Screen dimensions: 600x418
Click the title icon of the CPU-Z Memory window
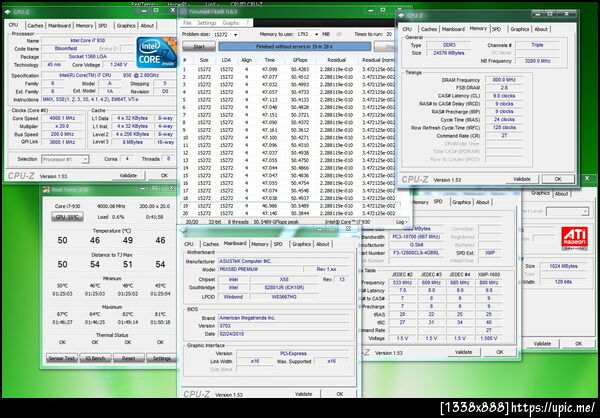click(x=401, y=16)
